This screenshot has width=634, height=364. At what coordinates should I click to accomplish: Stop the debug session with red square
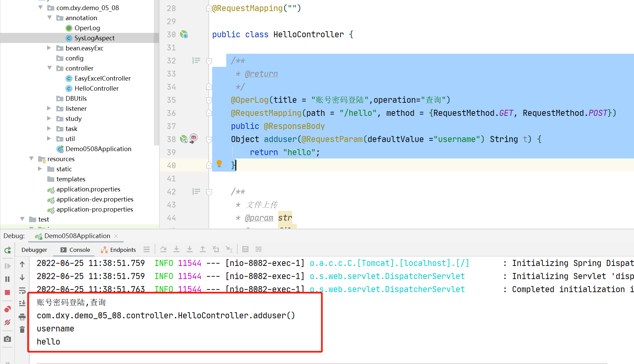[7, 292]
